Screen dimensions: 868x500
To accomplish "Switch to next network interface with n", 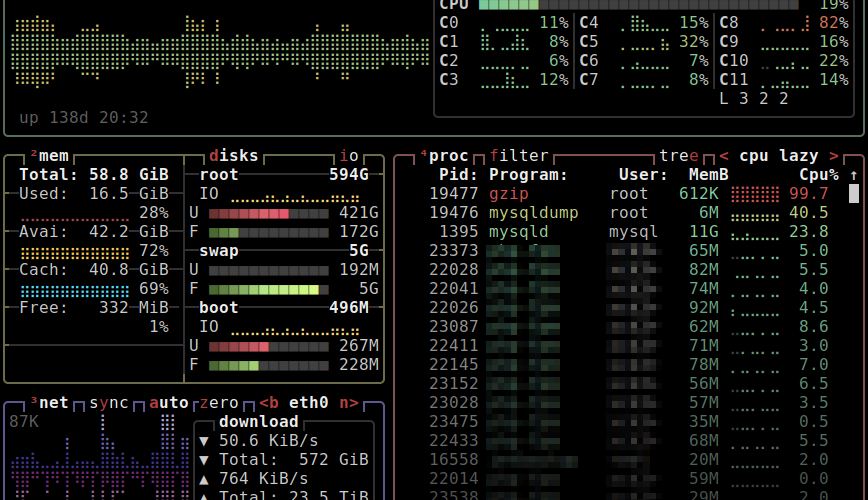I will tap(348, 403).
